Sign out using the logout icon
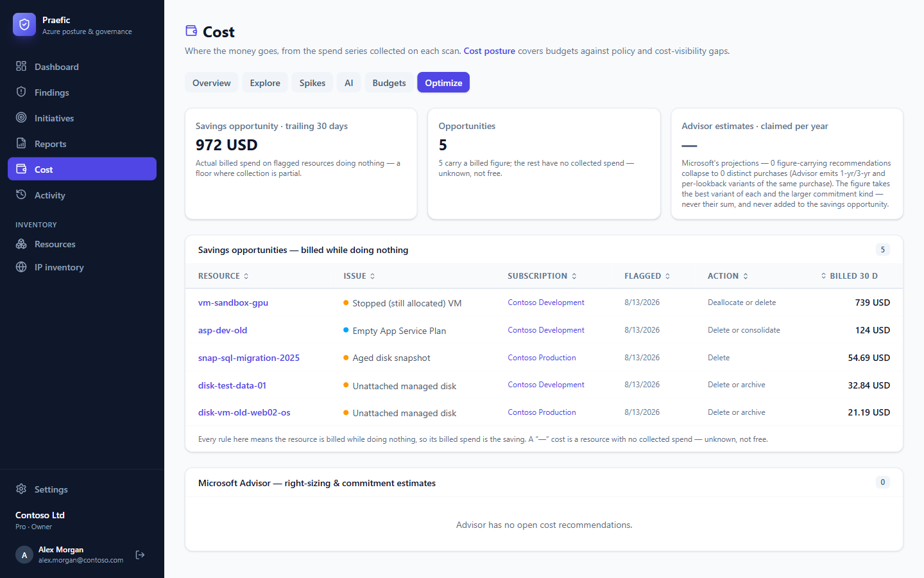The width and height of the screenshot is (924, 578). pyautogui.click(x=140, y=555)
